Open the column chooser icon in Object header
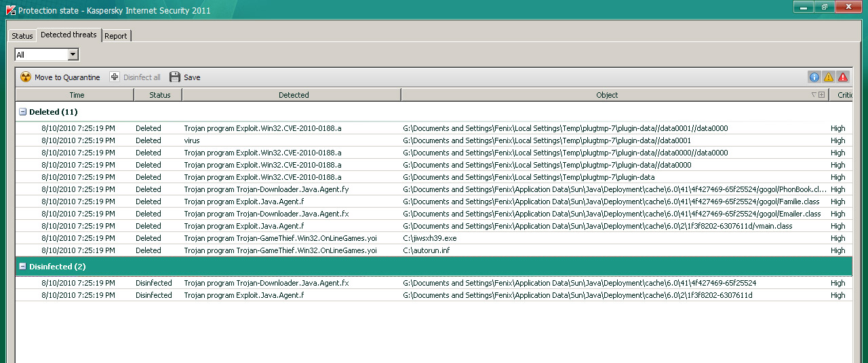The image size is (868, 363). (822, 95)
